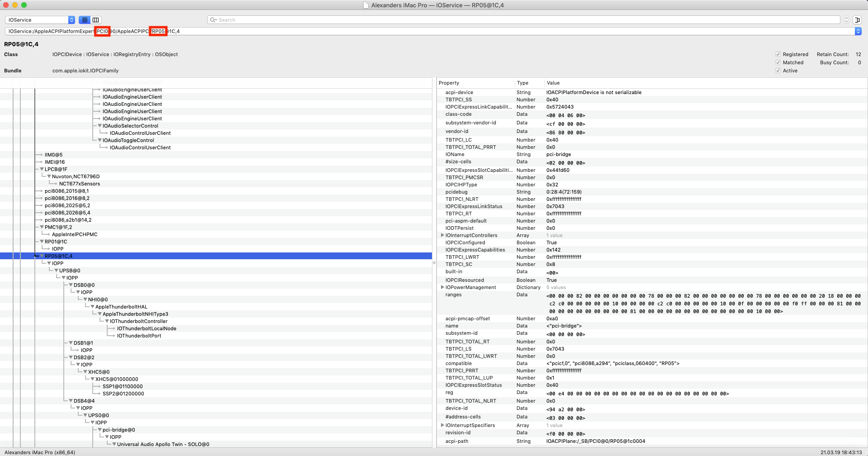868x456 pixels.
Task: Select the compatible property row
Action: click(652, 363)
